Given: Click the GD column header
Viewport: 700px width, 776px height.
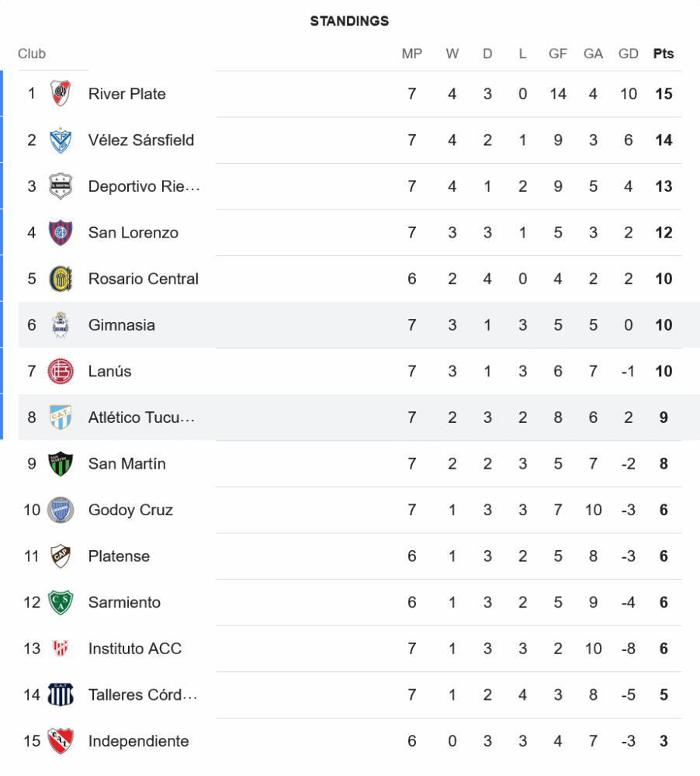Looking at the screenshot, I should [x=629, y=54].
